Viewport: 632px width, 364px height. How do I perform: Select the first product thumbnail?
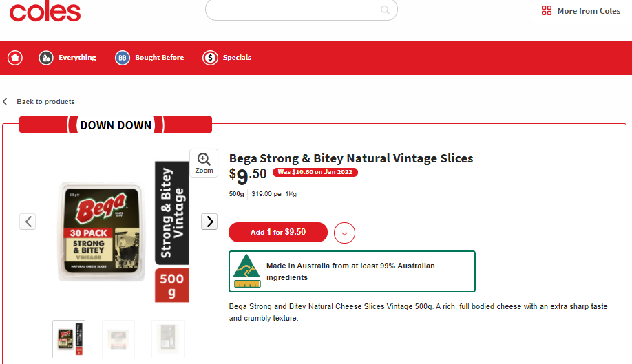69,339
